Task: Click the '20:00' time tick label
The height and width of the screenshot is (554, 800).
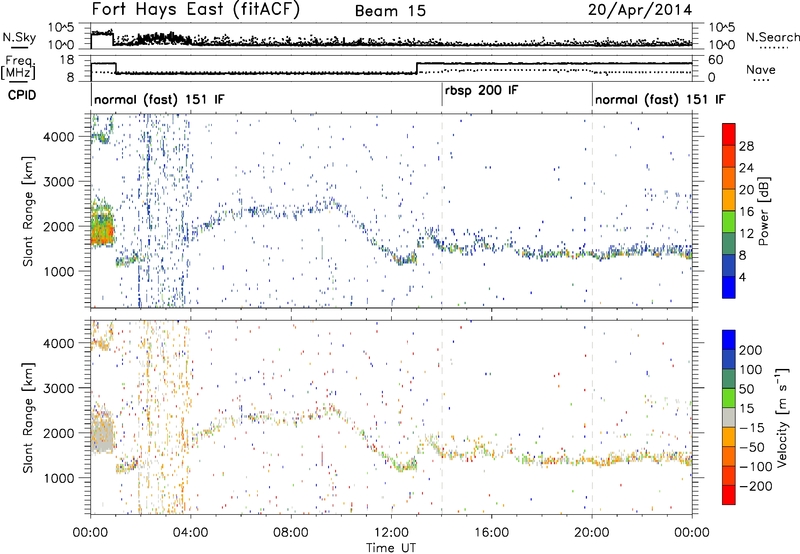Action: coord(592,533)
